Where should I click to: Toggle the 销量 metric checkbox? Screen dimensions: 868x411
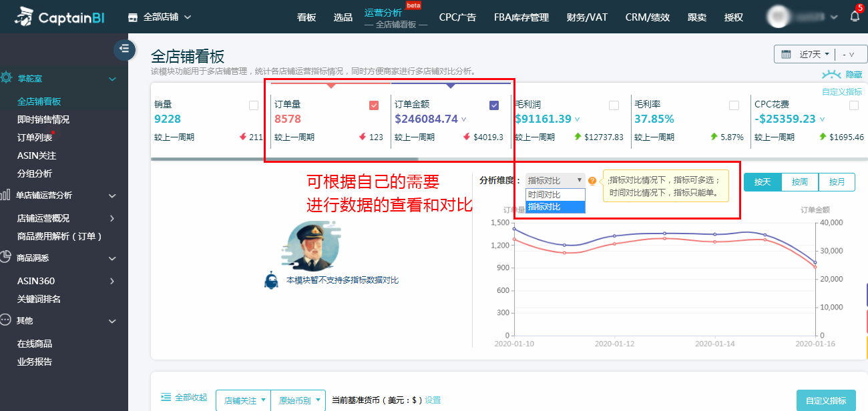(x=254, y=105)
